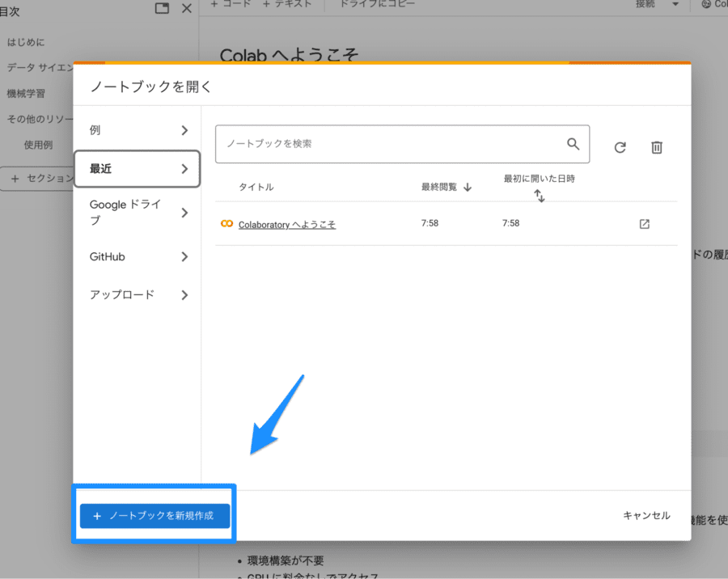Viewport: 728px width, 579px height.
Task: Toggle sort arrows under 最初に開いた日時
Action: [539, 196]
